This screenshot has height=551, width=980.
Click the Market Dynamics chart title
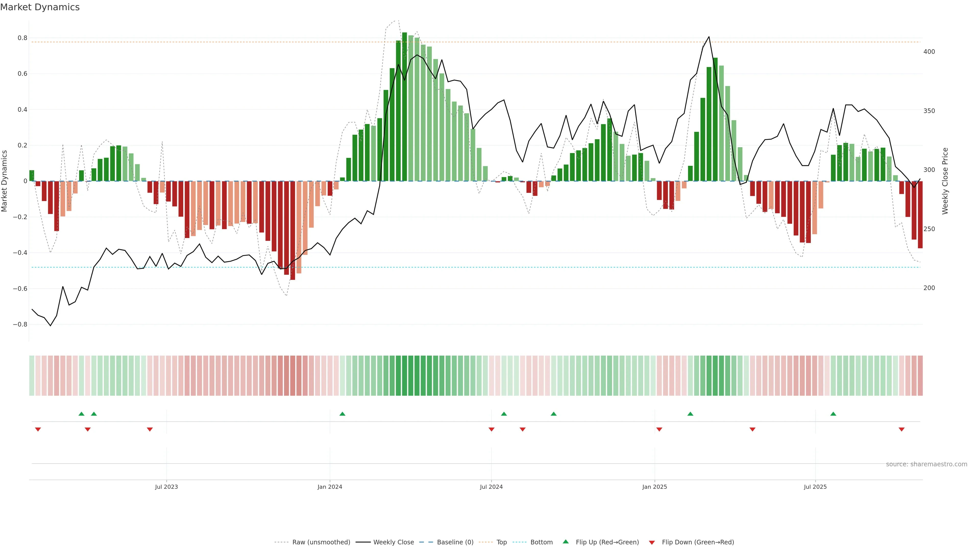[40, 7]
